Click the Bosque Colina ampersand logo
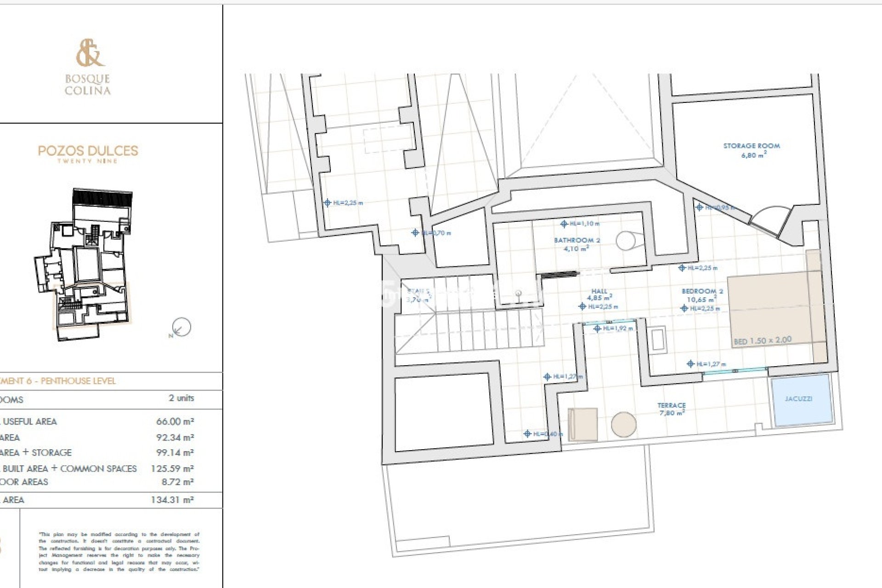The image size is (882, 588). pos(90,53)
